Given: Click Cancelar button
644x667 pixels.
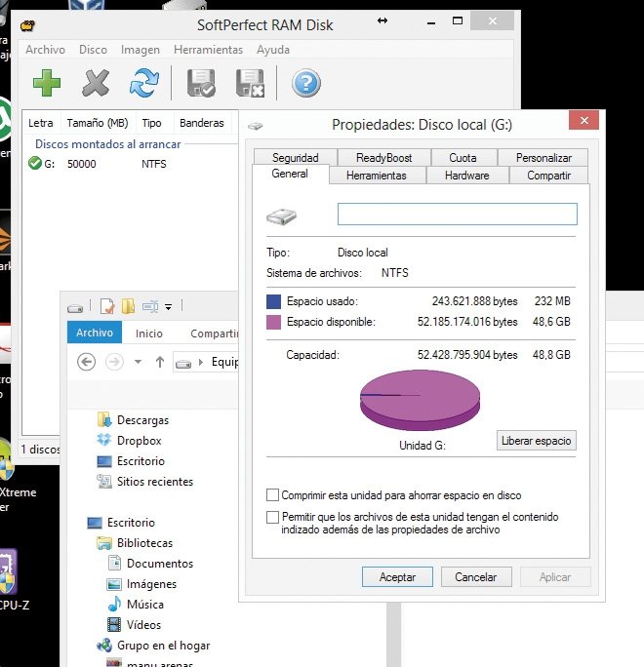Looking at the screenshot, I should (x=476, y=577).
